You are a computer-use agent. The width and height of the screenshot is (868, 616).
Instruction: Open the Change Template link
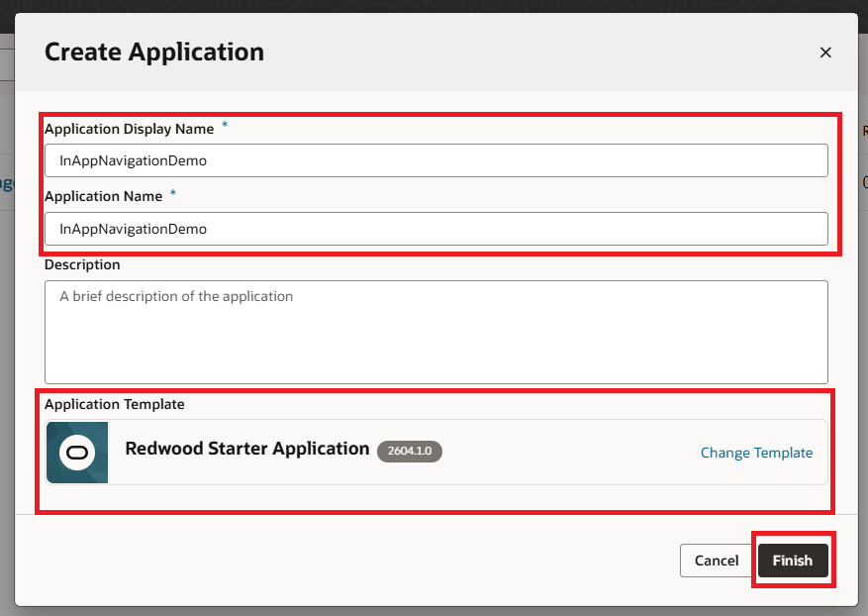tap(756, 453)
